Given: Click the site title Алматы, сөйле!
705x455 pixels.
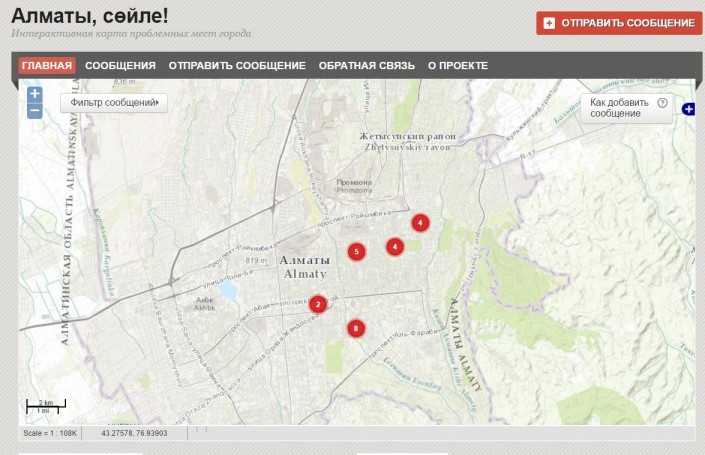Looking at the screenshot, I should 90,15.
